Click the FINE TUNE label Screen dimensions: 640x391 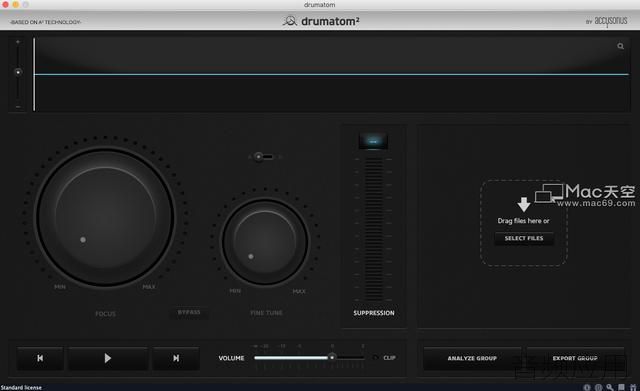266,313
